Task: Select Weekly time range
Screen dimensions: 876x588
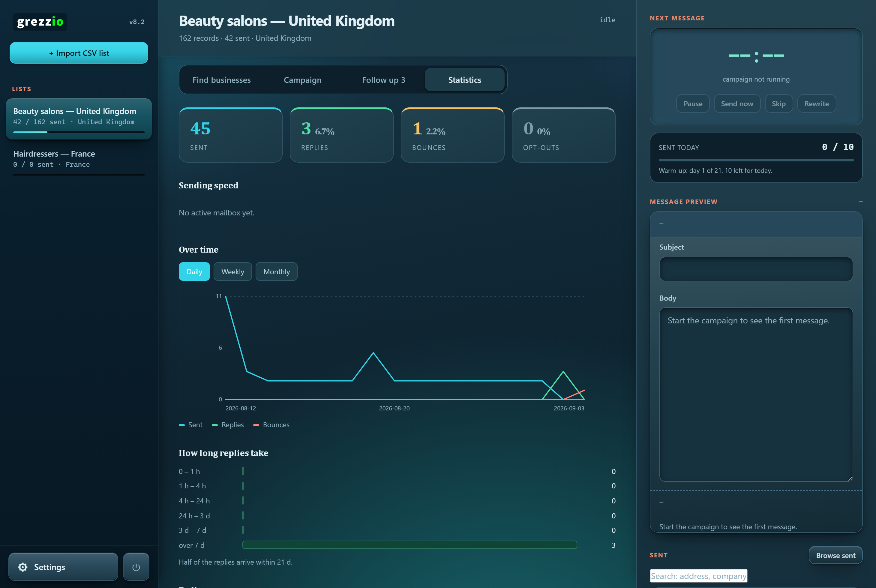Action: tap(232, 271)
